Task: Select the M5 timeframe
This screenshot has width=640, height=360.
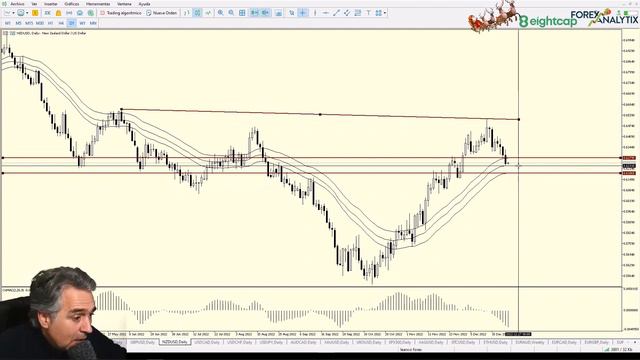Action: coord(18,23)
